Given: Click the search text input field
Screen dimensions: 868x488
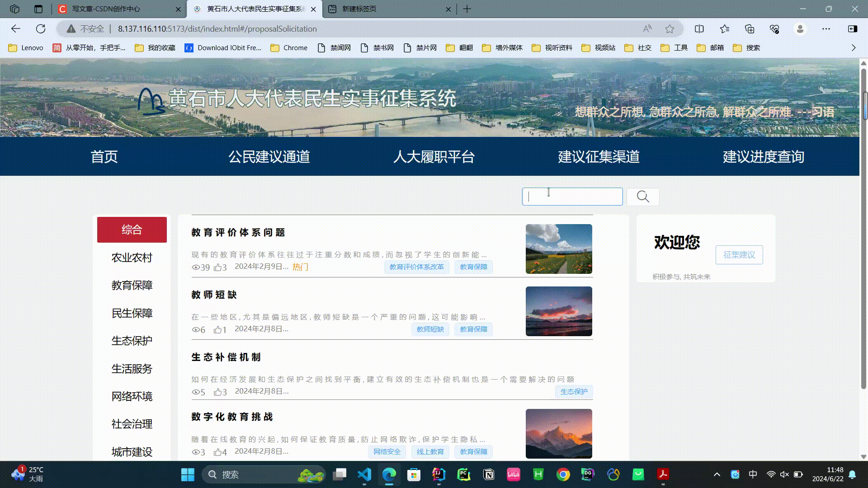Looking at the screenshot, I should [x=572, y=197].
